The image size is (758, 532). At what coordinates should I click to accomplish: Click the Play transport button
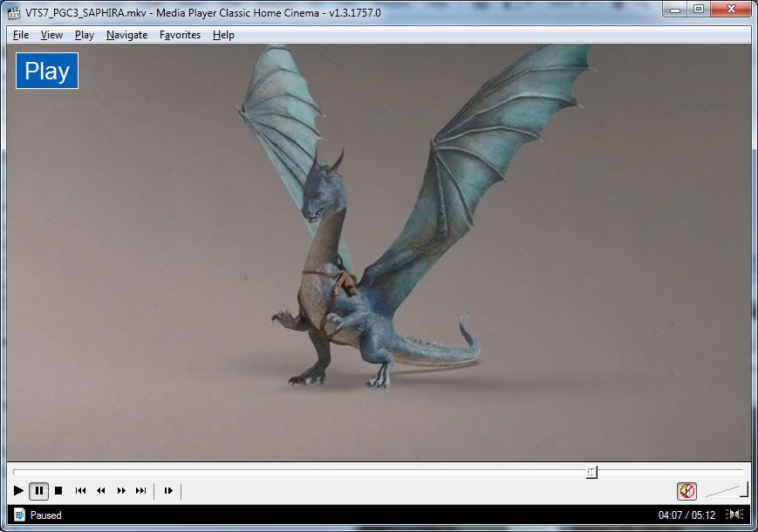tap(18, 490)
